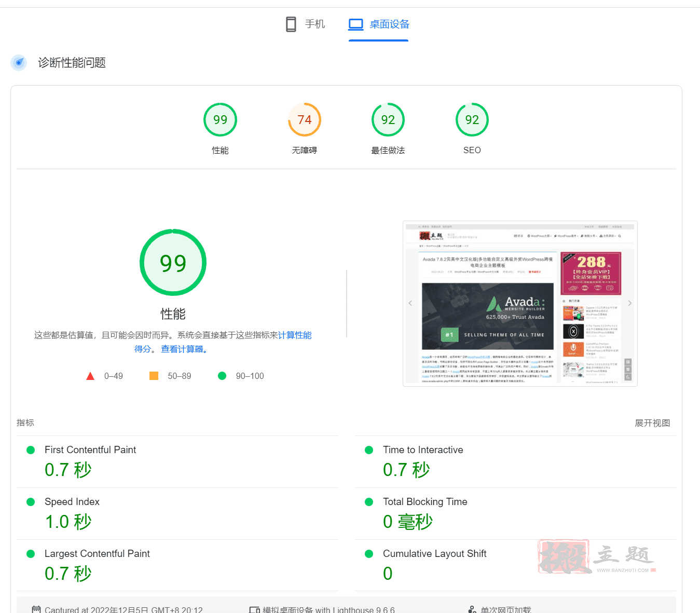The height and width of the screenshot is (613, 700).
Task: Toggle 展开视图 expand view
Action: click(652, 423)
